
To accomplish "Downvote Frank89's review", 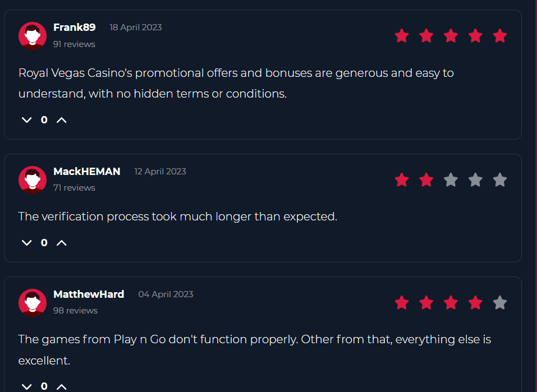I will [x=26, y=119].
